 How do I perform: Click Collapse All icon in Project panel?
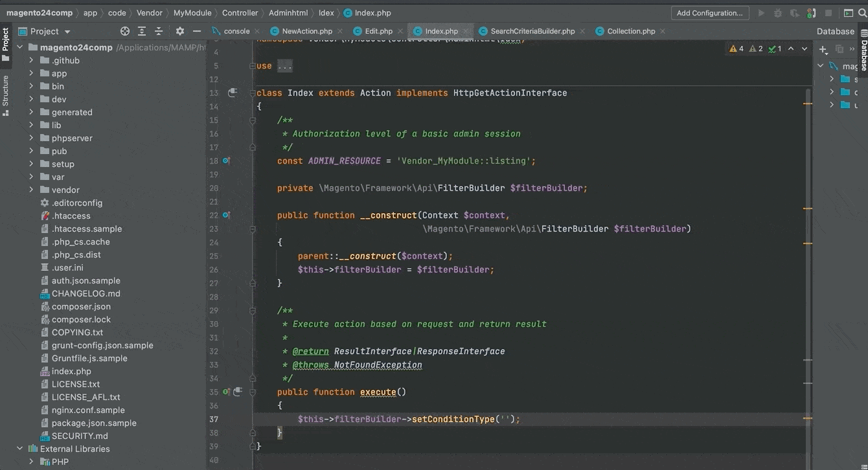(x=159, y=31)
